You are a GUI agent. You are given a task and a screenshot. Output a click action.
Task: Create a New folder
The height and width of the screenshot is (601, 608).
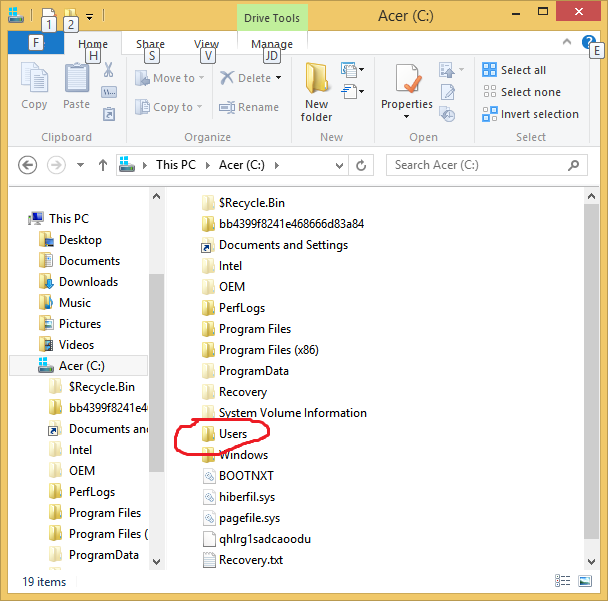(316, 92)
